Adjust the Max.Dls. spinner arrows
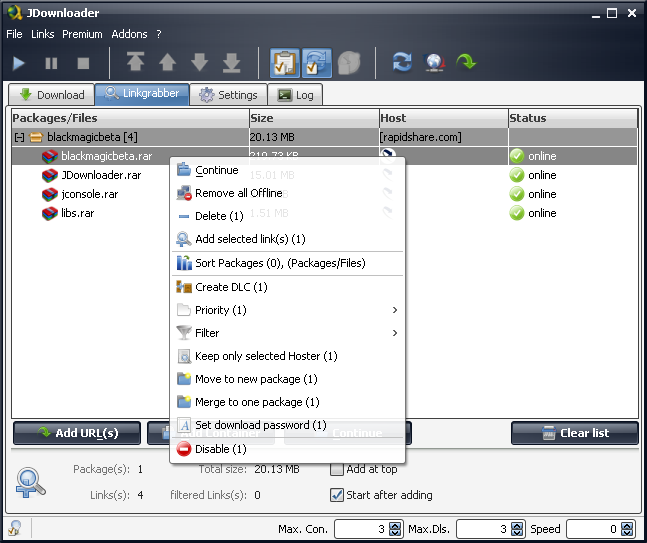The image size is (647, 543). (517, 529)
